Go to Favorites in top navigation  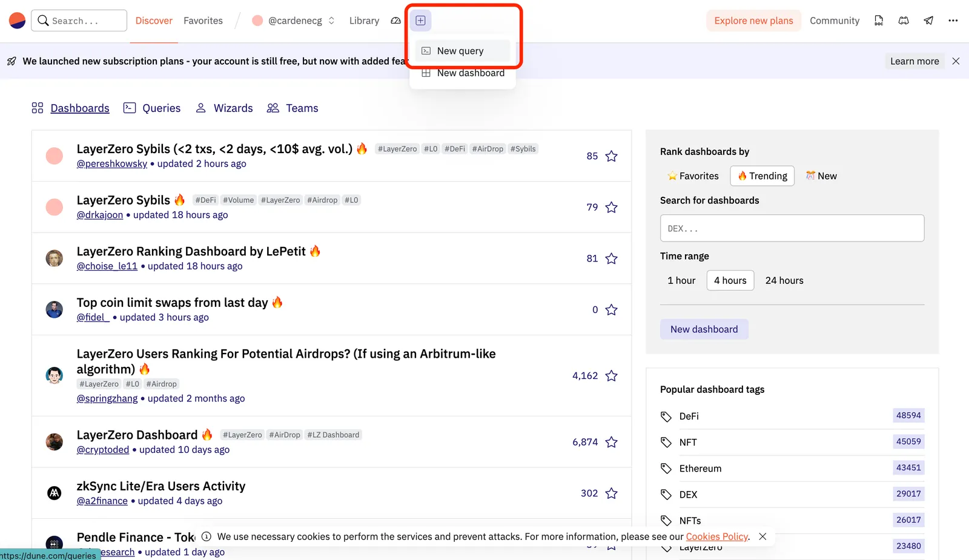(203, 21)
